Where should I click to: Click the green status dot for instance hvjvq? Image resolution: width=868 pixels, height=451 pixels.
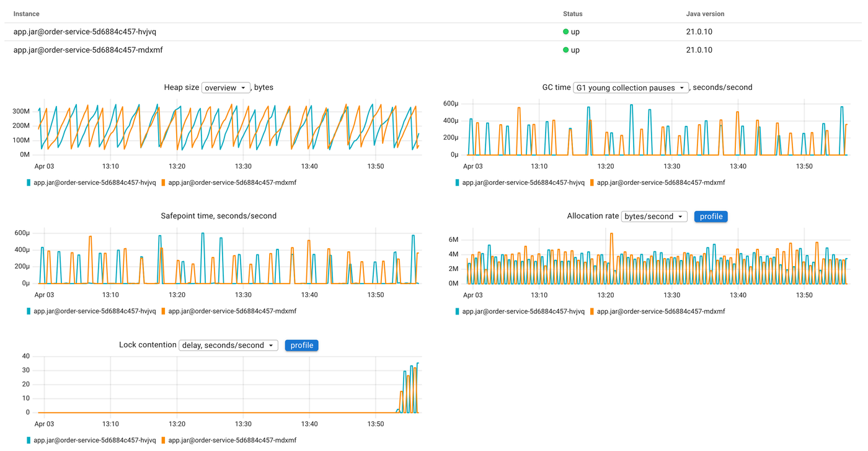click(565, 31)
